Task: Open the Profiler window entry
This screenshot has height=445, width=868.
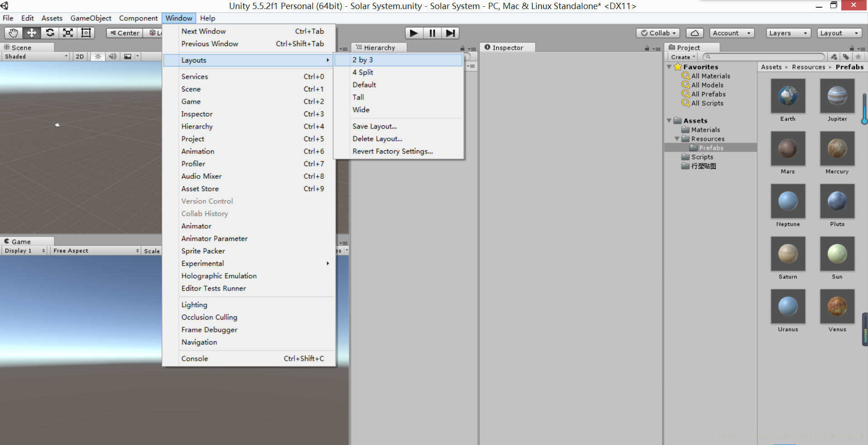Action: [x=249, y=164]
